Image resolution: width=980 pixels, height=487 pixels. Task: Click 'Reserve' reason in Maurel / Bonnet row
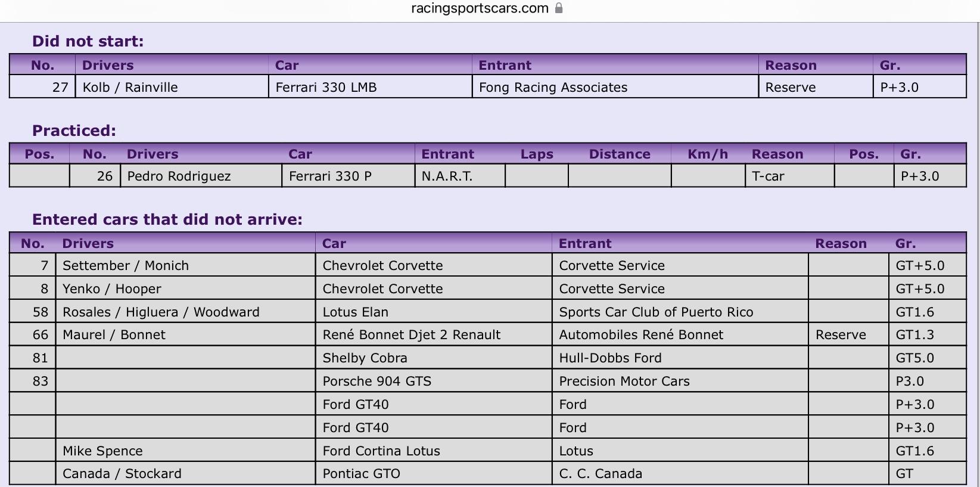[x=848, y=334]
